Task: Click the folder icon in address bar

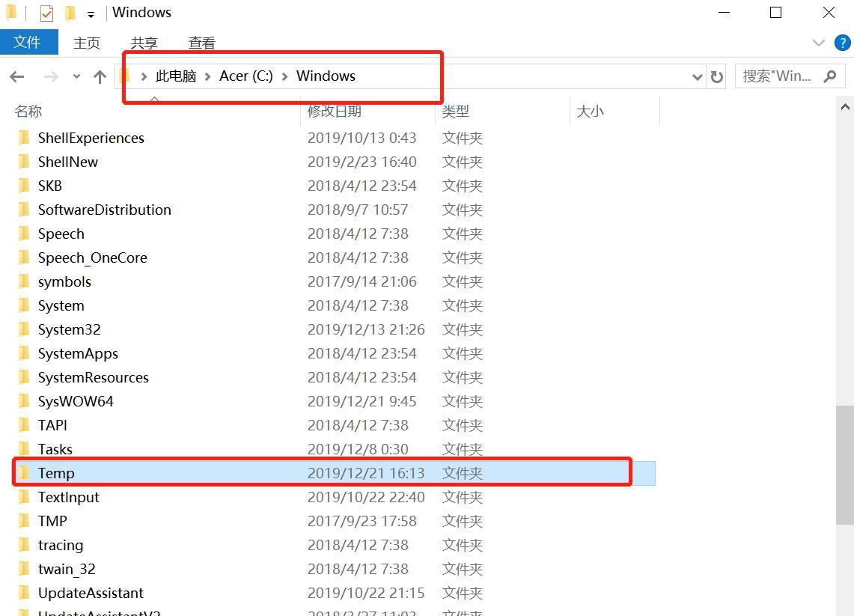Action: (x=125, y=76)
